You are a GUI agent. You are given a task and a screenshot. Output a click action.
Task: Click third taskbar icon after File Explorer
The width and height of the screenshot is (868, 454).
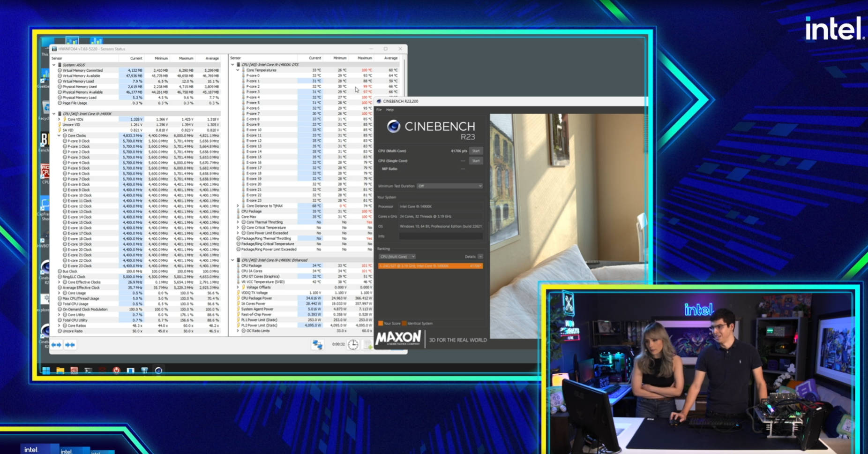click(x=102, y=371)
